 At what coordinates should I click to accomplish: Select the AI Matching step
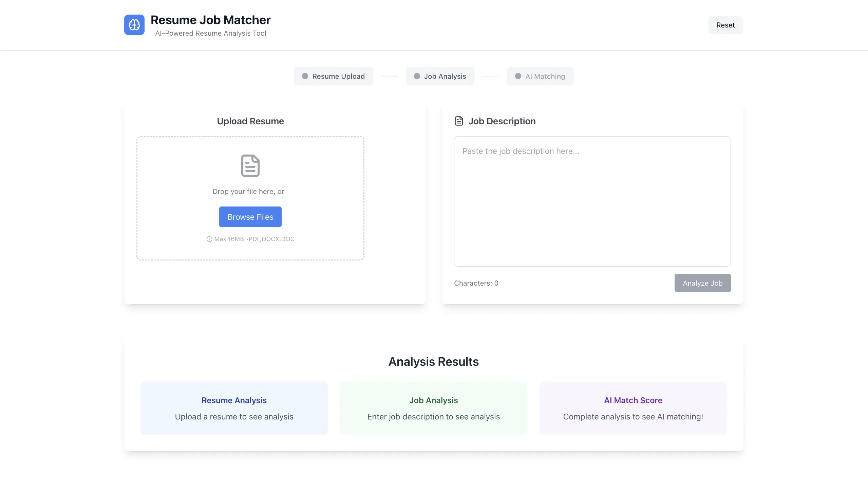[540, 76]
